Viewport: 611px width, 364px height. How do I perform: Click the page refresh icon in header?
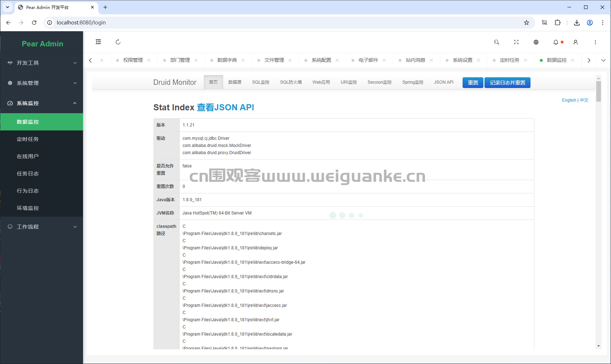(118, 42)
